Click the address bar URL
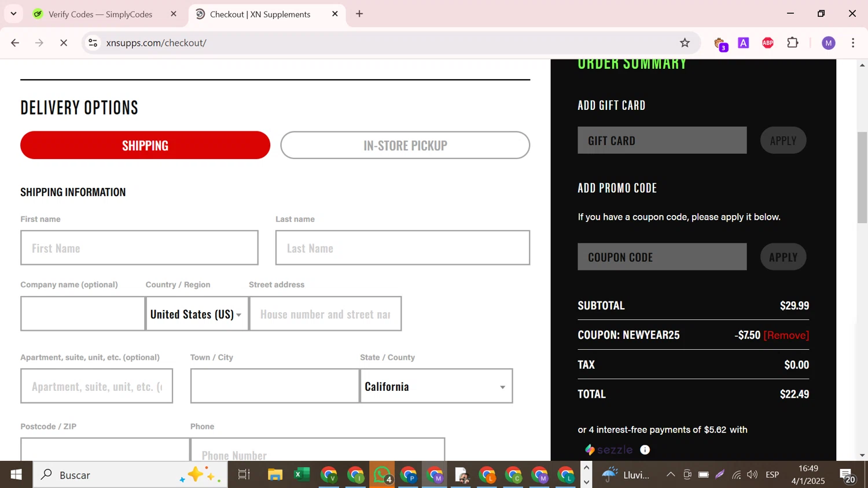 click(156, 43)
